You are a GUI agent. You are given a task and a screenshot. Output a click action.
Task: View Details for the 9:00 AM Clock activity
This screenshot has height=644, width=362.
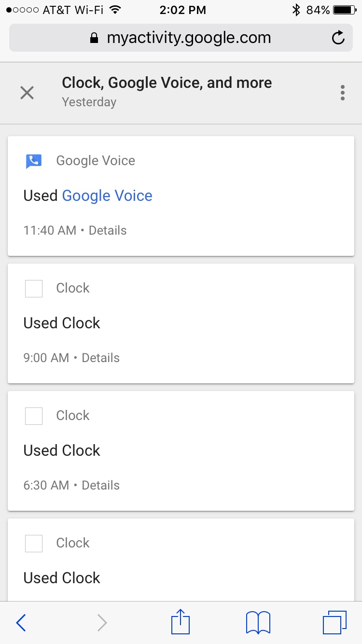point(100,358)
